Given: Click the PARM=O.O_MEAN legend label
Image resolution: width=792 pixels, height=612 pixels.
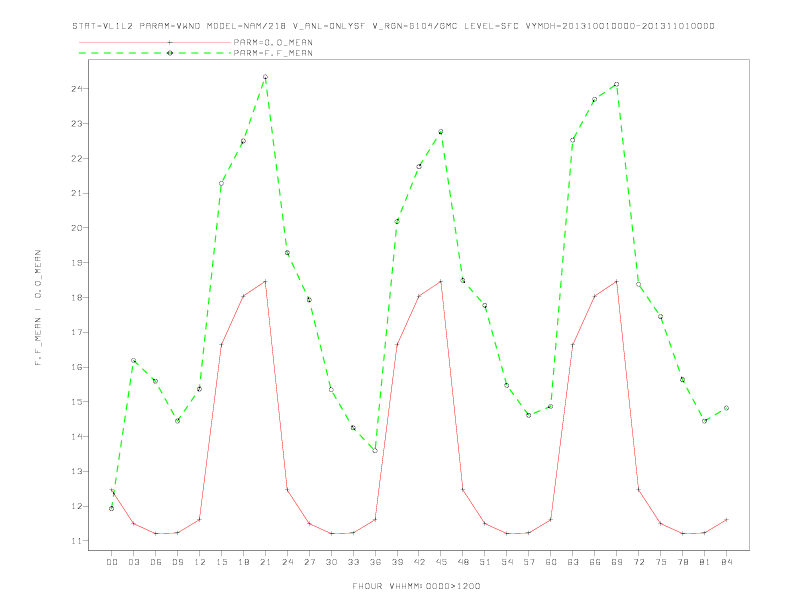Looking at the screenshot, I should pyautogui.click(x=273, y=42).
